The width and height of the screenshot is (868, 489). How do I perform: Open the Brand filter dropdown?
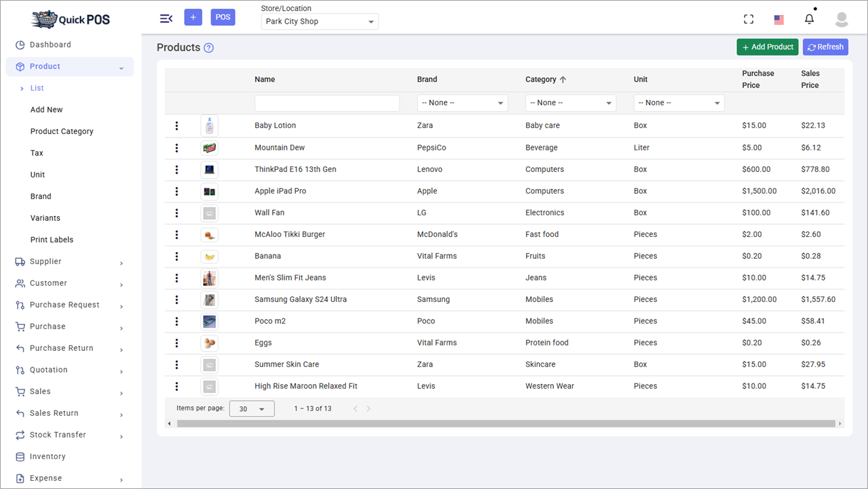pyautogui.click(x=462, y=102)
